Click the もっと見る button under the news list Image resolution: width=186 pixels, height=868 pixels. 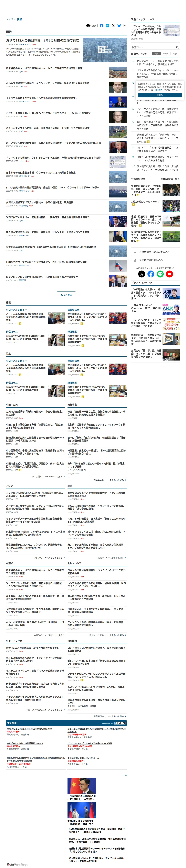click(x=66, y=295)
